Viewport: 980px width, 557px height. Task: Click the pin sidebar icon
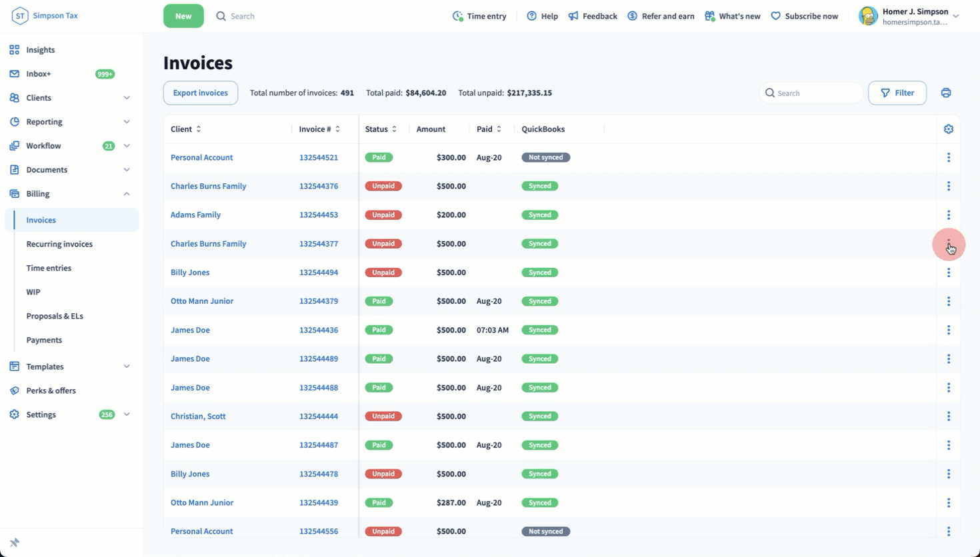15,542
